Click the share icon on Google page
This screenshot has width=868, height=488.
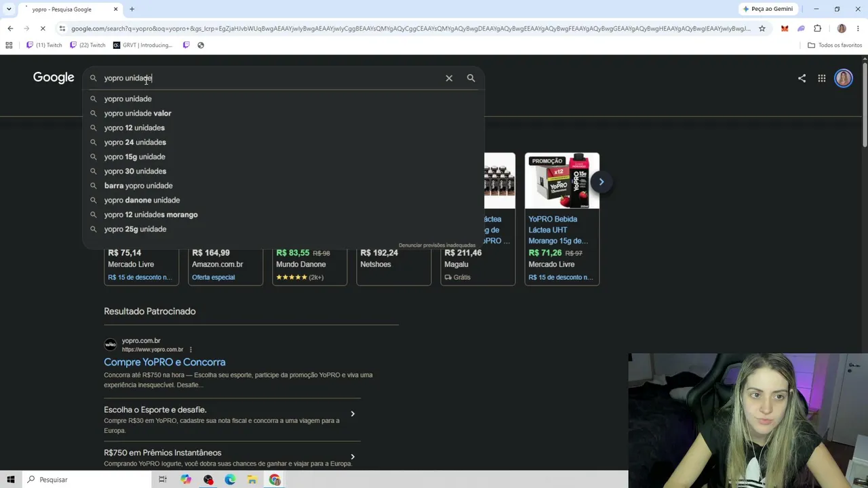point(802,78)
